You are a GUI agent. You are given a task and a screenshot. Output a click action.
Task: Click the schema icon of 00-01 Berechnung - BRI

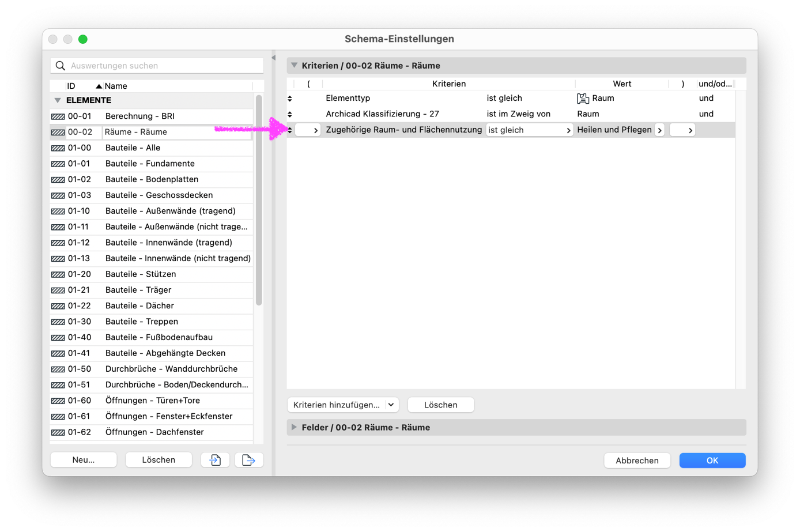click(x=58, y=116)
